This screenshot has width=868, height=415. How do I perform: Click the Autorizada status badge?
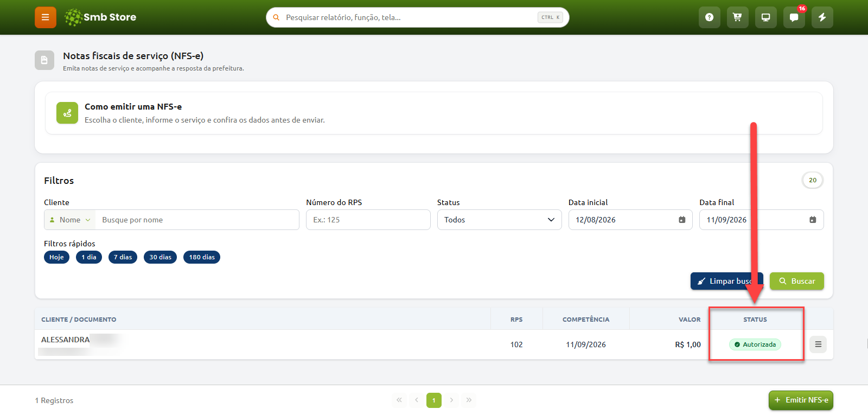coord(755,344)
